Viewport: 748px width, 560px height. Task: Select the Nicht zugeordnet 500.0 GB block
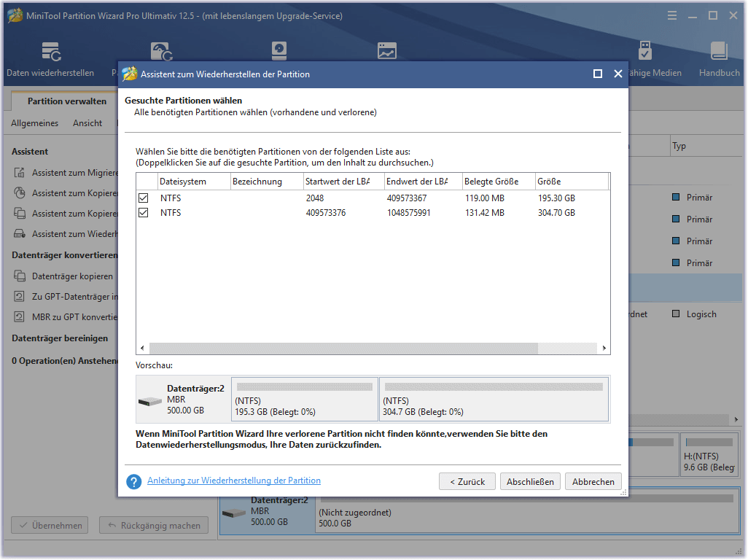(526, 512)
